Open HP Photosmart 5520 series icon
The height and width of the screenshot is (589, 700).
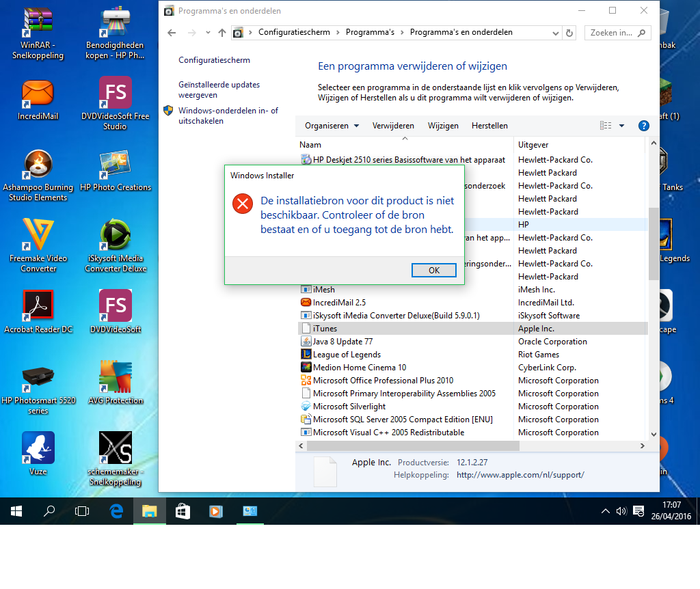38,389
